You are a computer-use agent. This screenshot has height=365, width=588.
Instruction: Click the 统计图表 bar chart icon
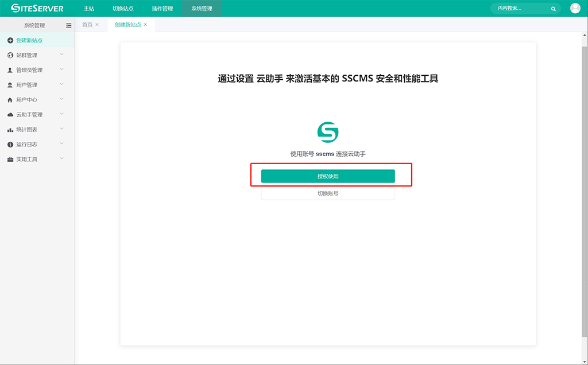(x=10, y=130)
